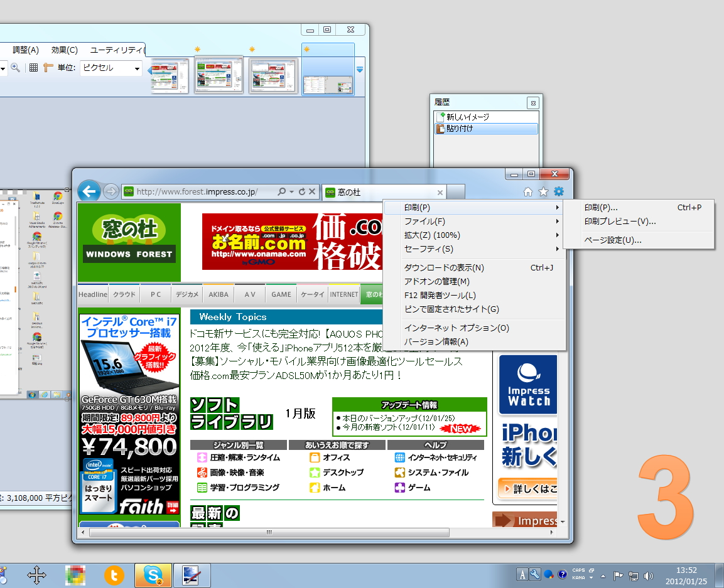Click the IE home icon
The image size is (724, 588).
point(527,191)
